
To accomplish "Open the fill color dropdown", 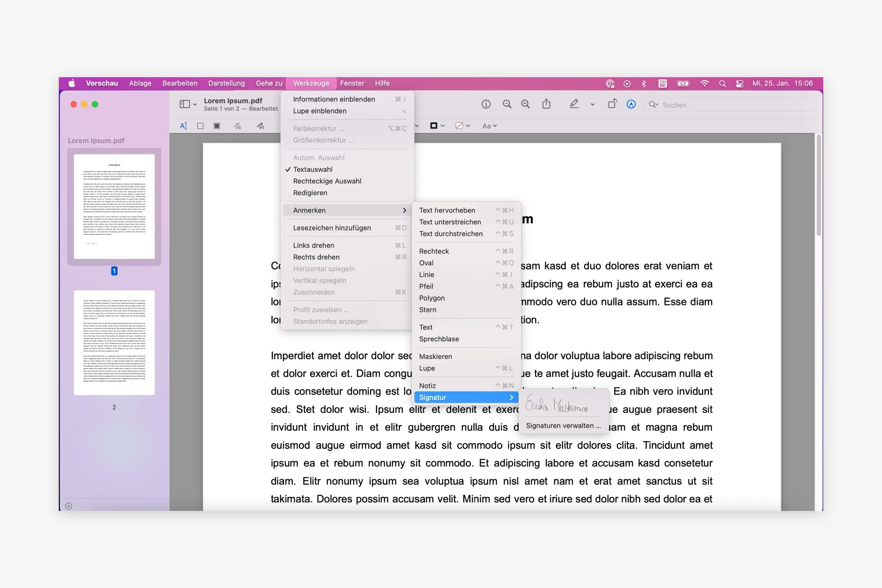I will (x=463, y=126).
